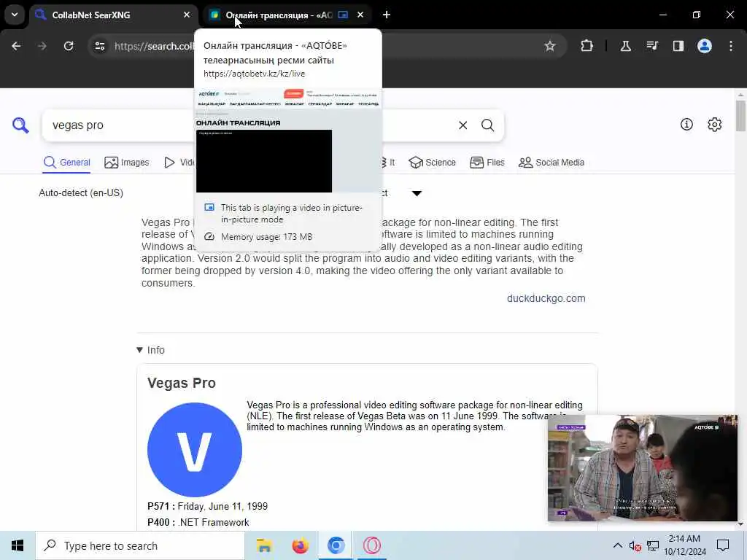Open File Explorer from the taskbar

pos(264,545)
